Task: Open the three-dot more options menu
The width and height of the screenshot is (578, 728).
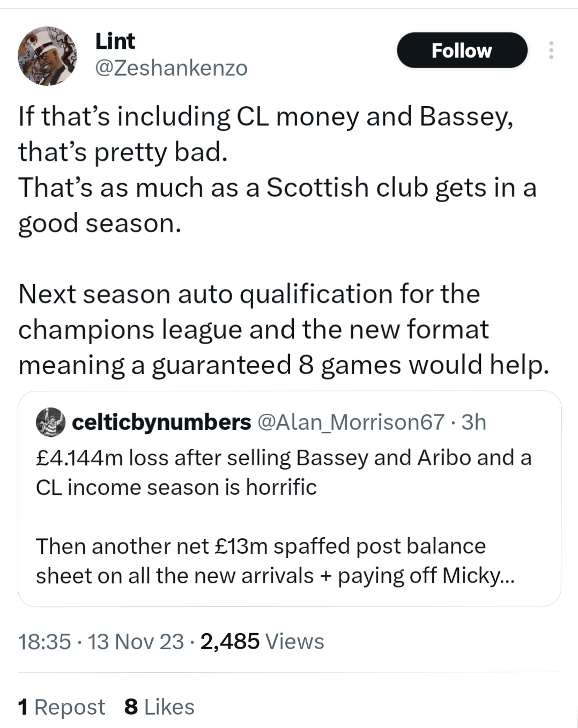Action: coord(551,50)
